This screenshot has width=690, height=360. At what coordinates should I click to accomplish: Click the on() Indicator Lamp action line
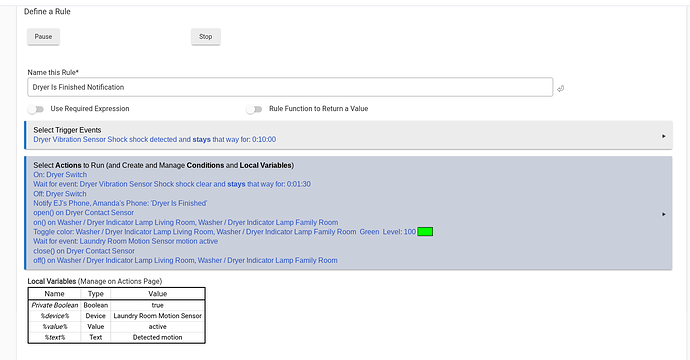pos(186,222)
